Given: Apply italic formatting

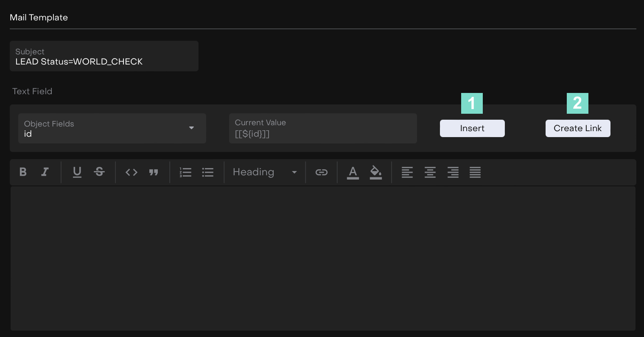Looking at the screenshot, I should pyautogui.click(x=45, y=172).
